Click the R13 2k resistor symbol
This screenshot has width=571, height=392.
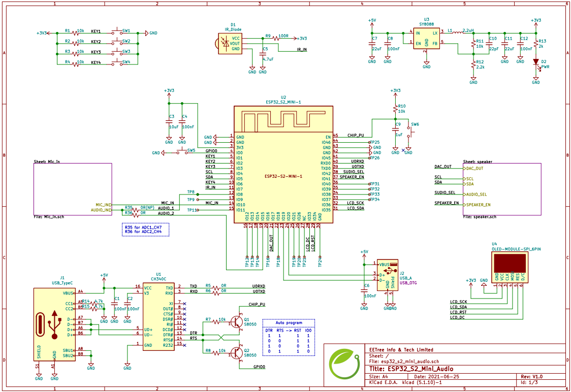(x=535, y=44)
